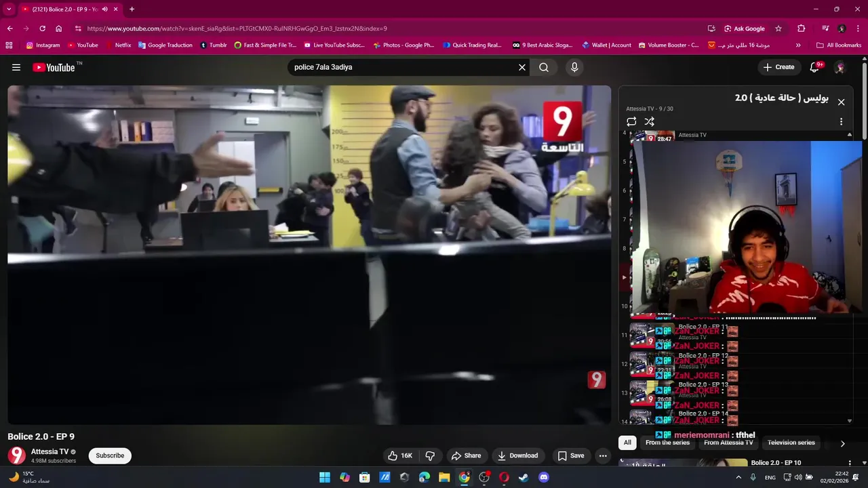868x488 pixels.
Task: Like the video with thumbs up
Action: pyautogui.click(x=400, y=455)
